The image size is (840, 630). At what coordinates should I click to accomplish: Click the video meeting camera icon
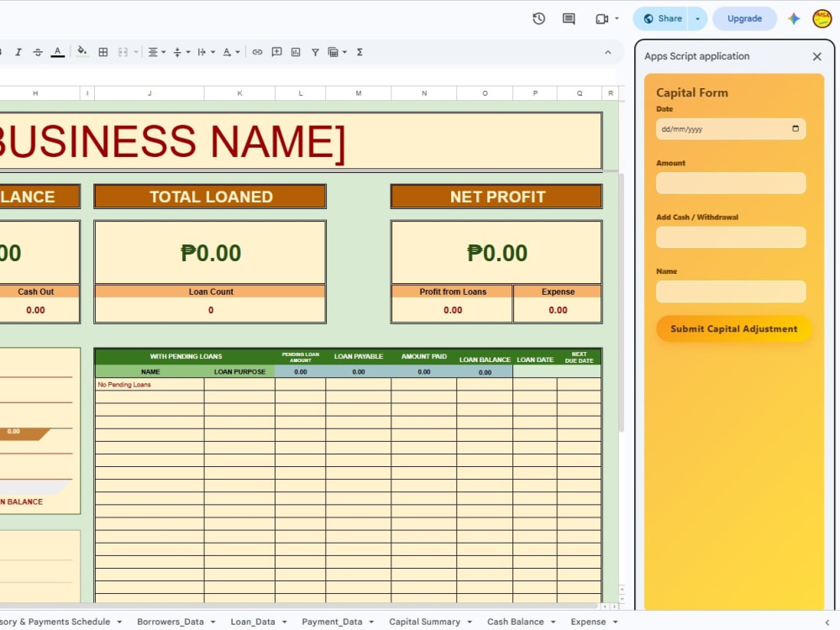pyautogui.click(x=602, y=18)
